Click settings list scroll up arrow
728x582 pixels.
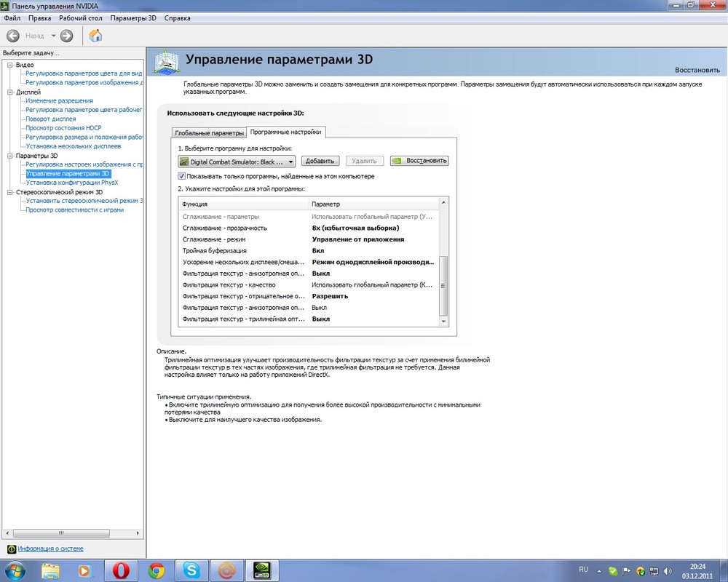click(x=443, y=202)
